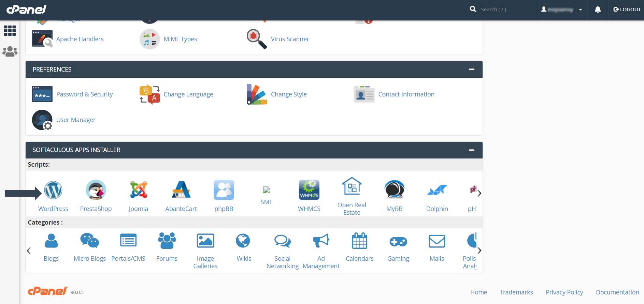This screenshot has height=304, width=644.
Task: Click the SMF script link
Action: click(x=267, y=202)
